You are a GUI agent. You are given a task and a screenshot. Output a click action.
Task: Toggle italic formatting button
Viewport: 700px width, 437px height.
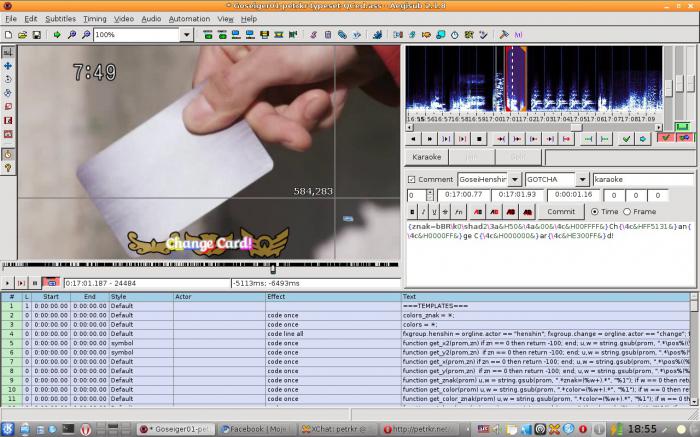(423, 212)
